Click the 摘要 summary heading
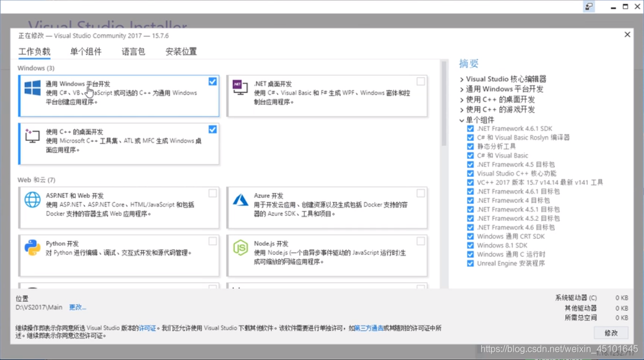The width and height of the screenshot is (644, 360). click(x=468, y=63)
